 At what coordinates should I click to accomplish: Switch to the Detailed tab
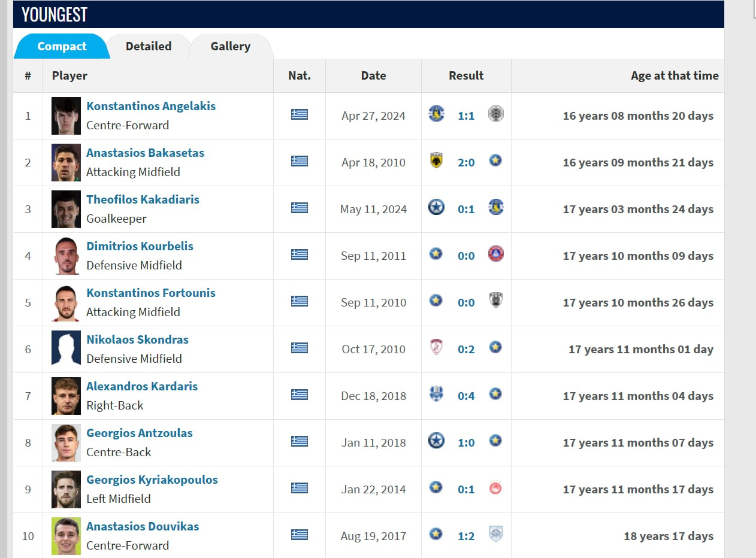click(149, 46)
